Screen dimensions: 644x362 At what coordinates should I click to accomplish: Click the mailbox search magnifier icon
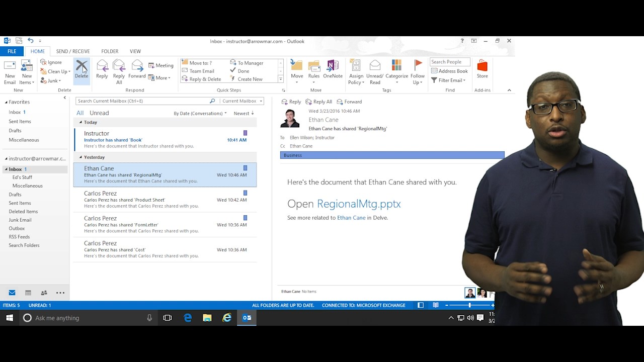tap(212, 101)
